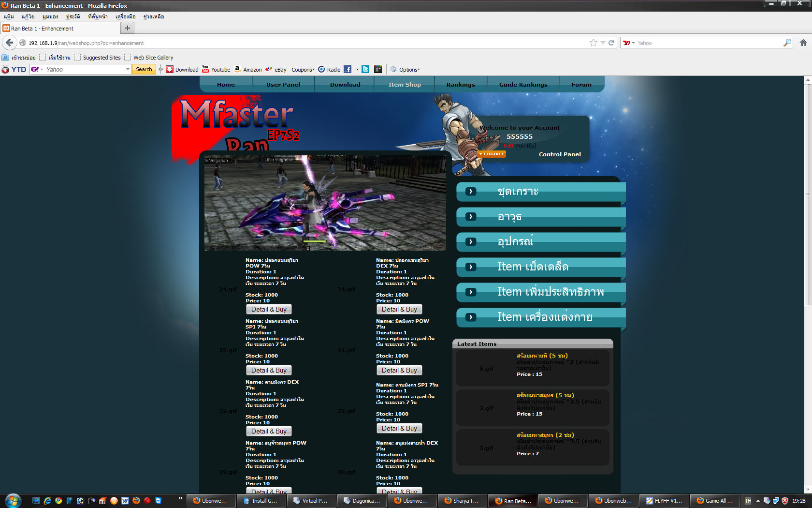Viewport: 812px width, 508px height.
Task: Click Detail & Buy for the SPI 7วัน item priced 10
Action: (x=269, y=370)
